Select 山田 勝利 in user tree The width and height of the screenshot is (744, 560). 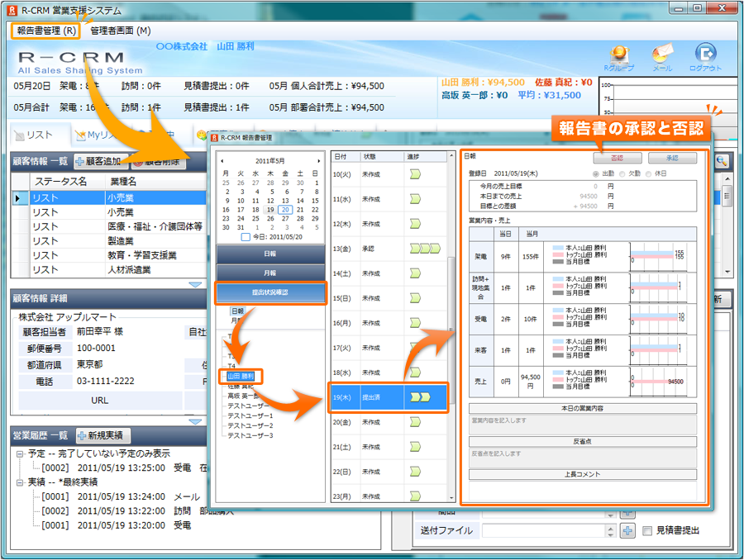[241, 377]
